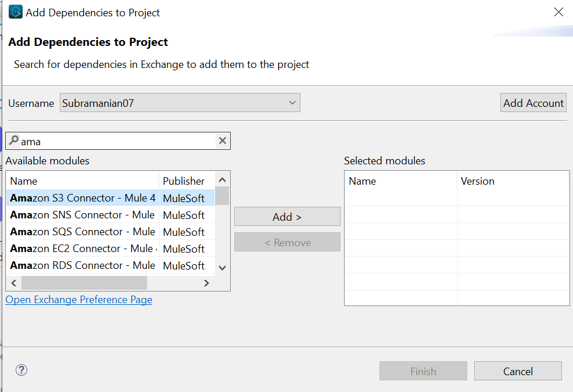The width and height of the screenshot is (573, 392).
Task: Select Amazon SNS Connector row
Action: [x=83, y=215]
